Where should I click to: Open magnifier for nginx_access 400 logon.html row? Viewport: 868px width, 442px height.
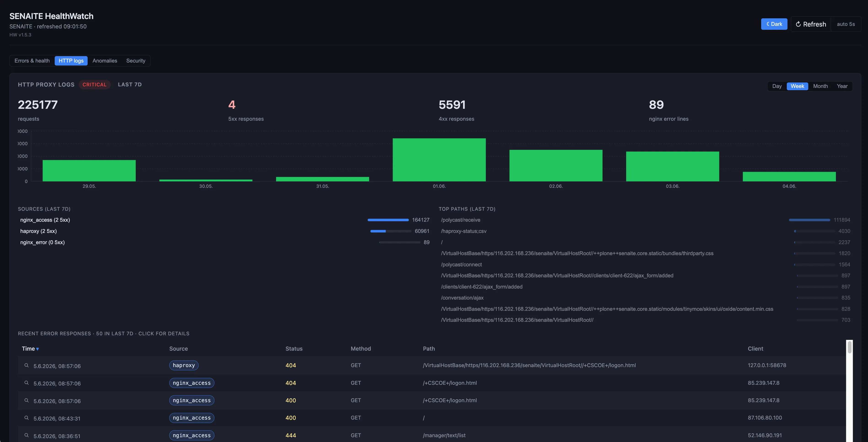(x=26, y=400)
